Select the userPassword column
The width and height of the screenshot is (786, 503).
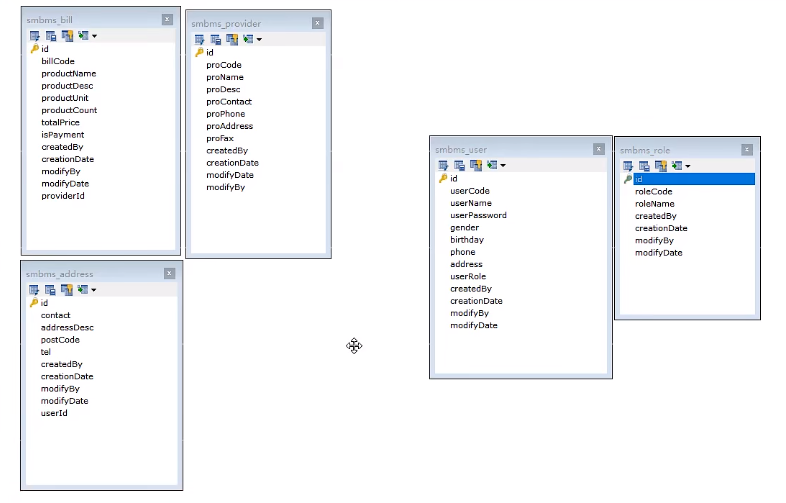pos(478,216)
